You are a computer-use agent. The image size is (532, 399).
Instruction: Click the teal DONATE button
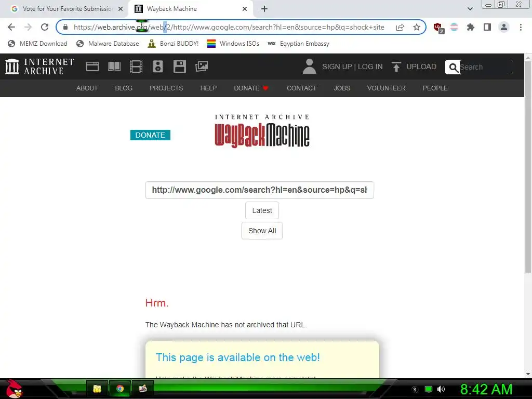(x=150, y=135)
